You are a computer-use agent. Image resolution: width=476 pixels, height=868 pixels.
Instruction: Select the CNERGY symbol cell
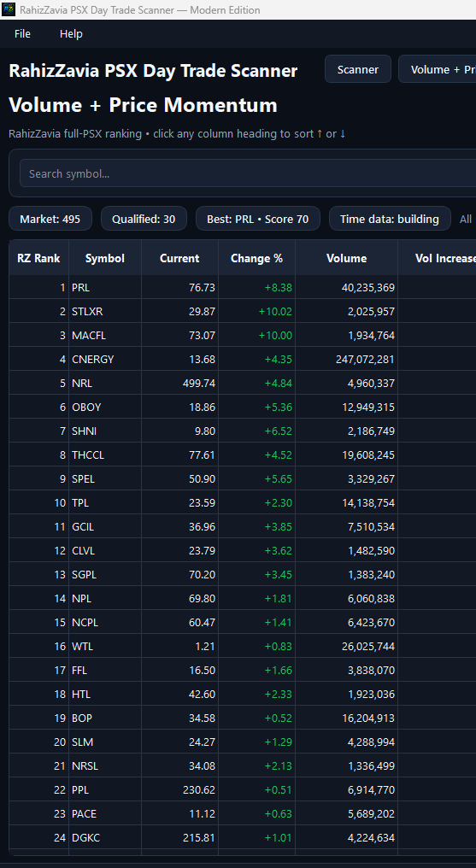104,360
